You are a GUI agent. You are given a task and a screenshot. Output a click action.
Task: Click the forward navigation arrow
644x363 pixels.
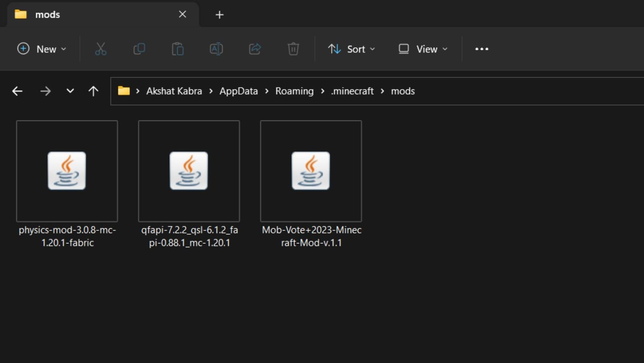(46, 91)
